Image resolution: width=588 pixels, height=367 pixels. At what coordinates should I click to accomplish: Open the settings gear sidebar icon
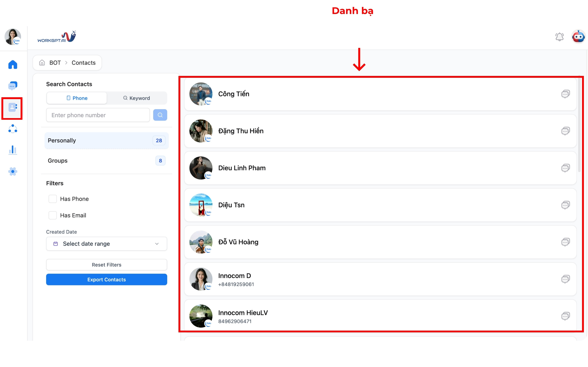click(x=13, y=172)
